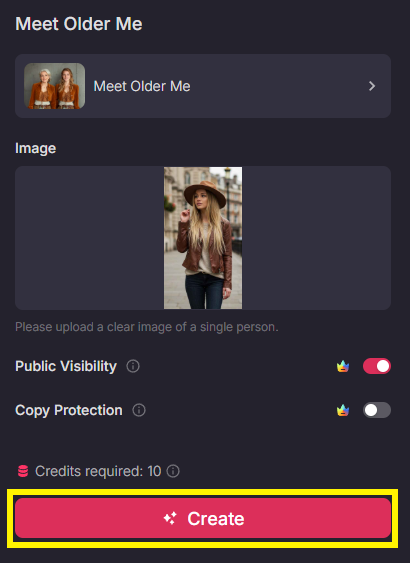Viewport: 410px width, 563px height.
Task: Click the sparkle icon on Create button
Action: pyautogui.click(x=170, y=518)
